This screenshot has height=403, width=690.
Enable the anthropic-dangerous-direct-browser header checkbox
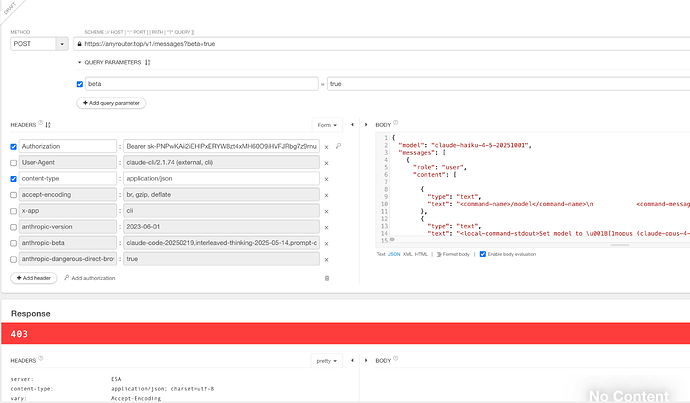point(14,260)
